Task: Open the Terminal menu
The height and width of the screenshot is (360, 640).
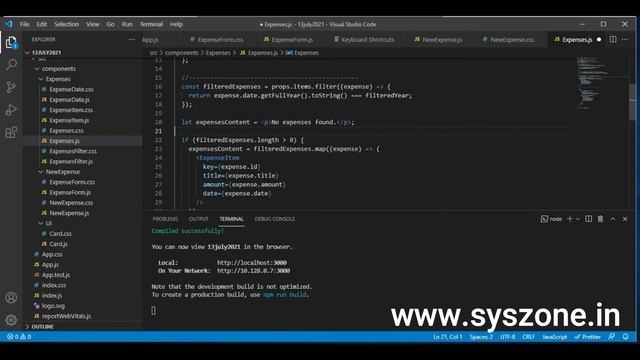Action: click(151, 24)
